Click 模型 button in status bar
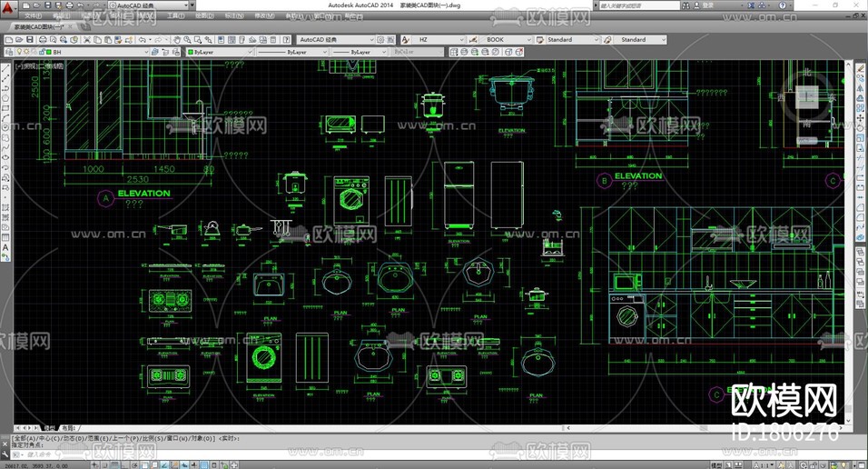This screenshot has width=868, height=469. [x=717, y=465]
